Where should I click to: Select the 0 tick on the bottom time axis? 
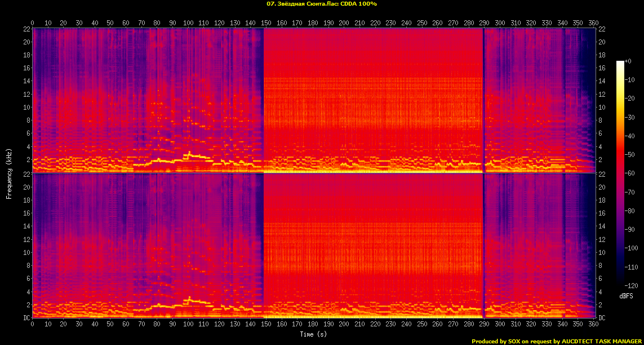tap(33, 325)
